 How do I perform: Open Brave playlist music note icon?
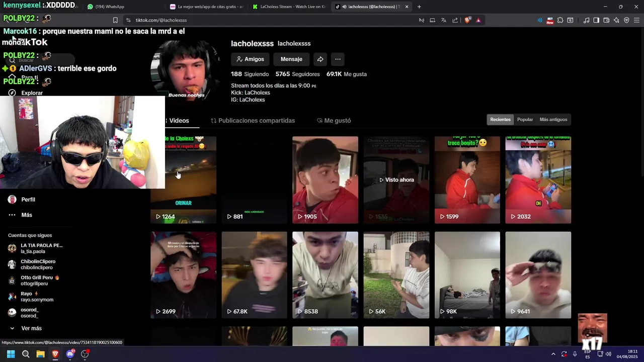(586, 20)
